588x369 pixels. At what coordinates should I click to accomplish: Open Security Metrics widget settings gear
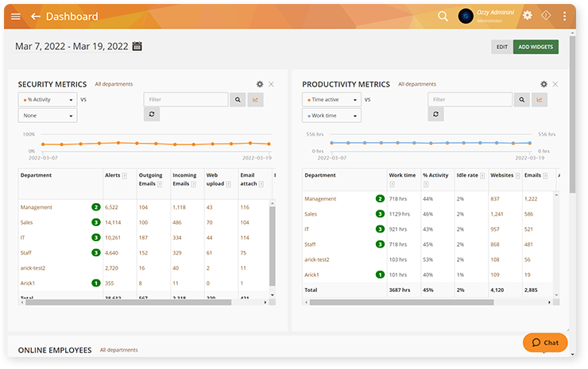(260, 84)
